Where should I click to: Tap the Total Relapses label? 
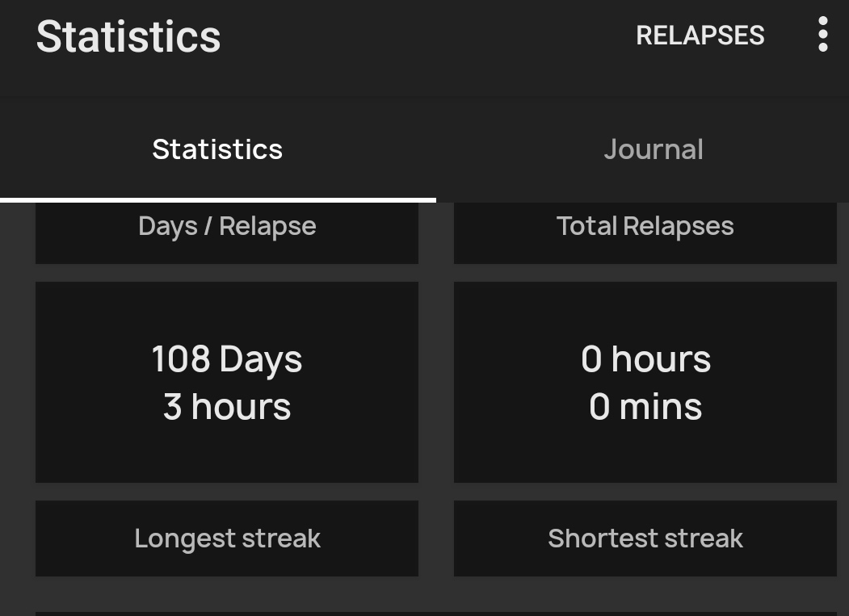point(645,226)
